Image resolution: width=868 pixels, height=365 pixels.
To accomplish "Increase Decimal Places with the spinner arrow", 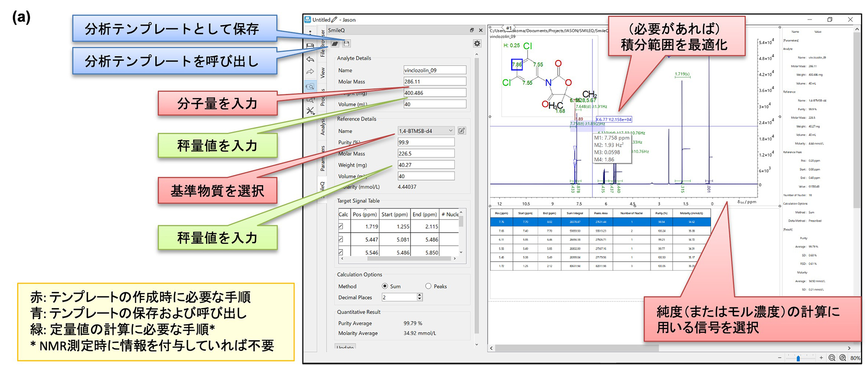I will [419, 295].
